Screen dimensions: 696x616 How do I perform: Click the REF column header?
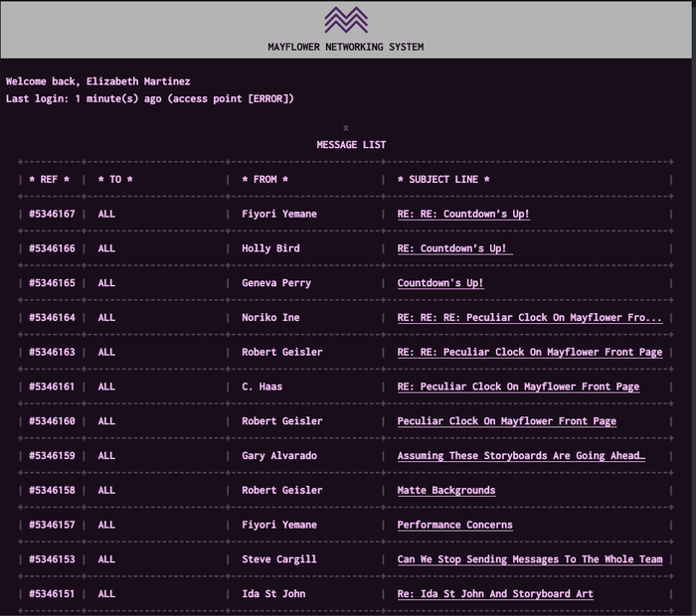point(49,180)
